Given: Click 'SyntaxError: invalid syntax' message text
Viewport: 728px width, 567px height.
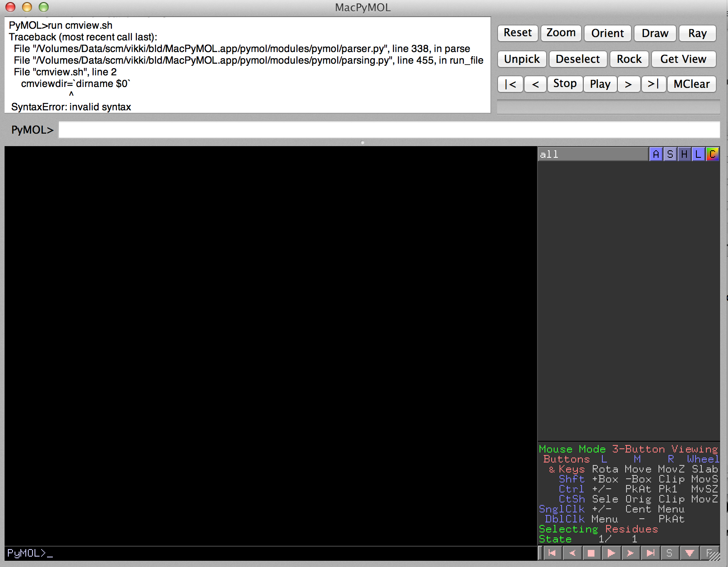Looking at the screenshot, I should [71, 107].
